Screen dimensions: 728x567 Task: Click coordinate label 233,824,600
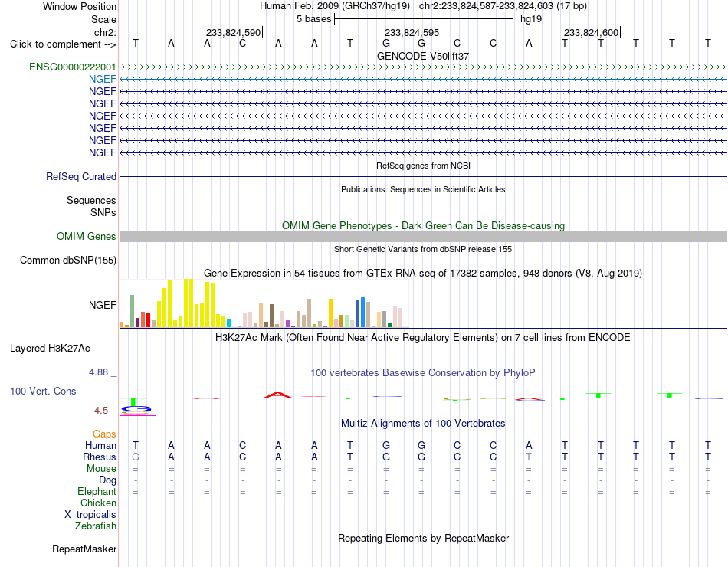[591, 32]
